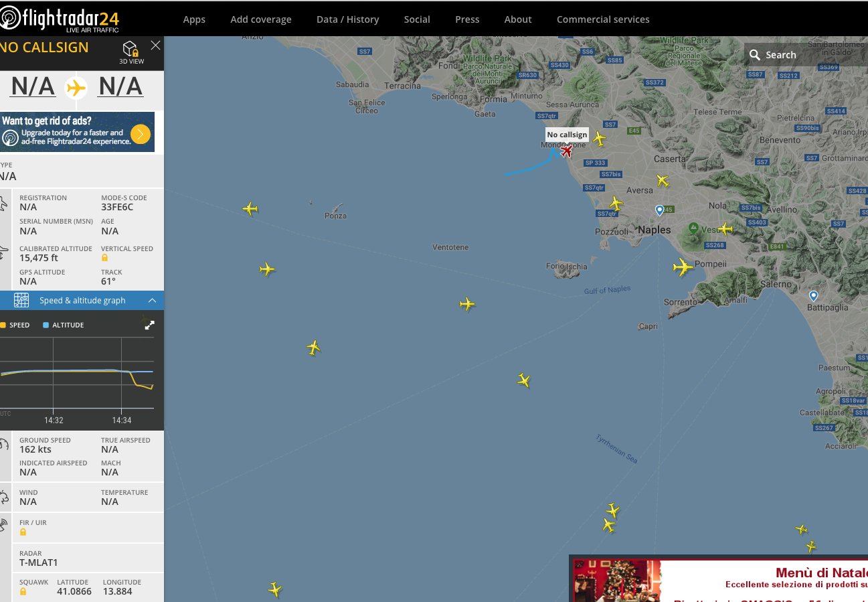This screenshot has height=602, width=868.
Task: Click the locked Vertical Speed padlock
Action: point(105,258)
